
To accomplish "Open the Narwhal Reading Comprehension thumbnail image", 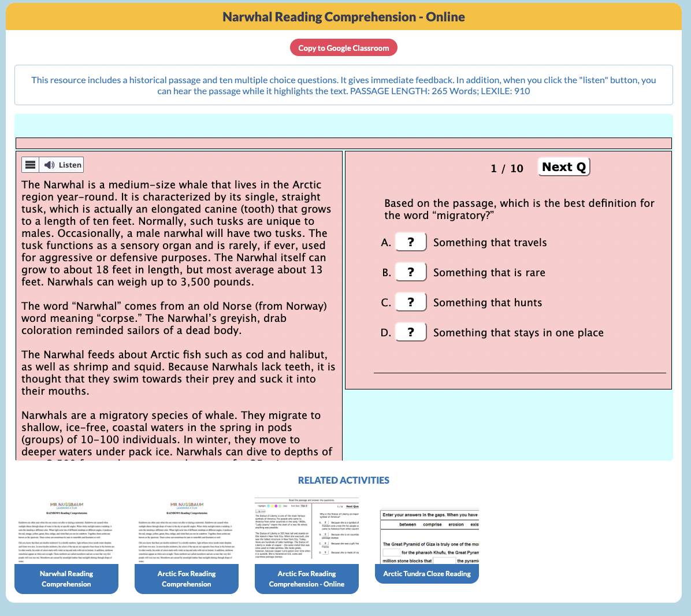I will tap(66, 530).
